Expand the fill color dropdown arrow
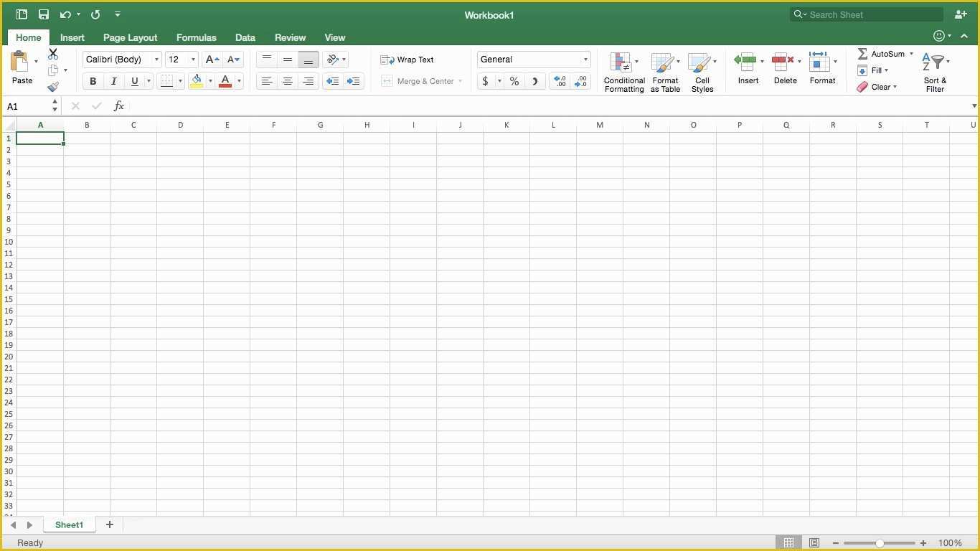The height and width of the screenshot is (551, 980). click(210, 81)
